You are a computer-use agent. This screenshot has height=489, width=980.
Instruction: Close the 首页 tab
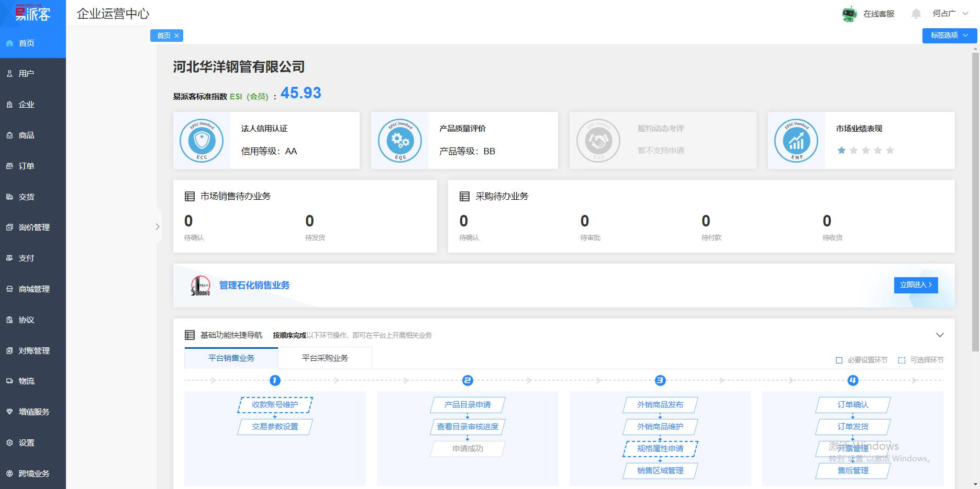177,36
